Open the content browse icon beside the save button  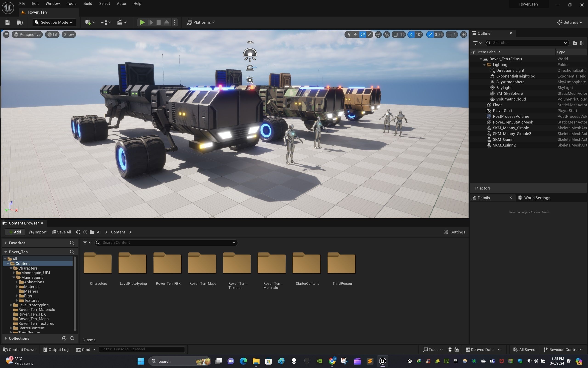pos(20,22)
